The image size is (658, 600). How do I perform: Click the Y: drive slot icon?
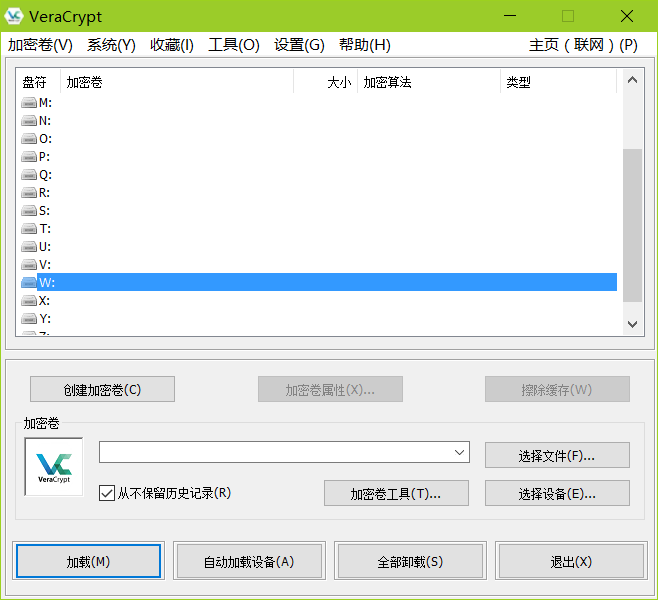[29, 319]
